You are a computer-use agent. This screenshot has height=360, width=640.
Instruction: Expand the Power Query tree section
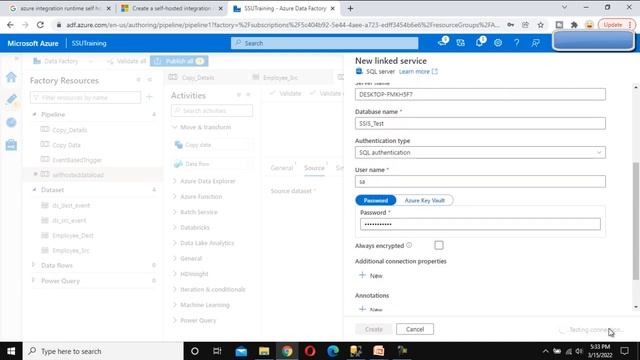tap(33, 281)
